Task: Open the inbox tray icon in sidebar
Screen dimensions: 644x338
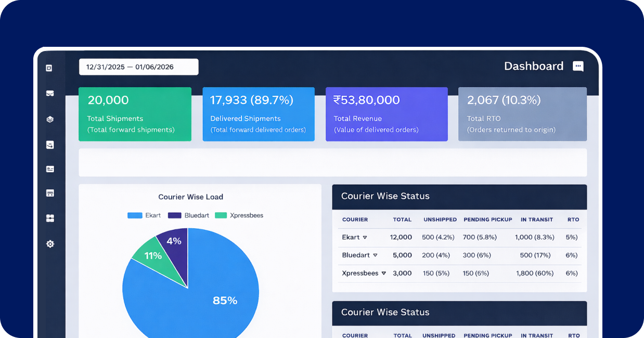Action: [x=50, y=94]
